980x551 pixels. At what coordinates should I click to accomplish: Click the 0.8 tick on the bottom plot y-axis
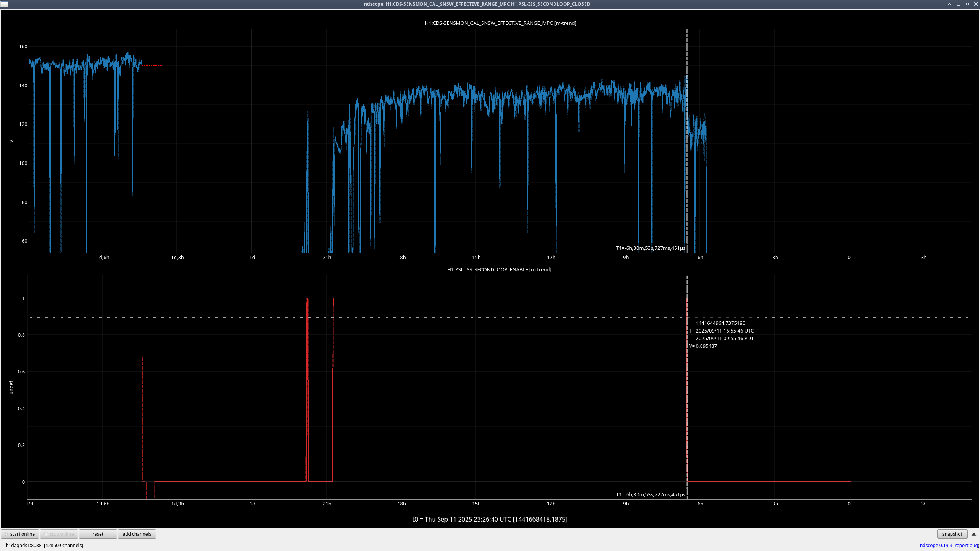pyautogui.click(x=21, y=335)
